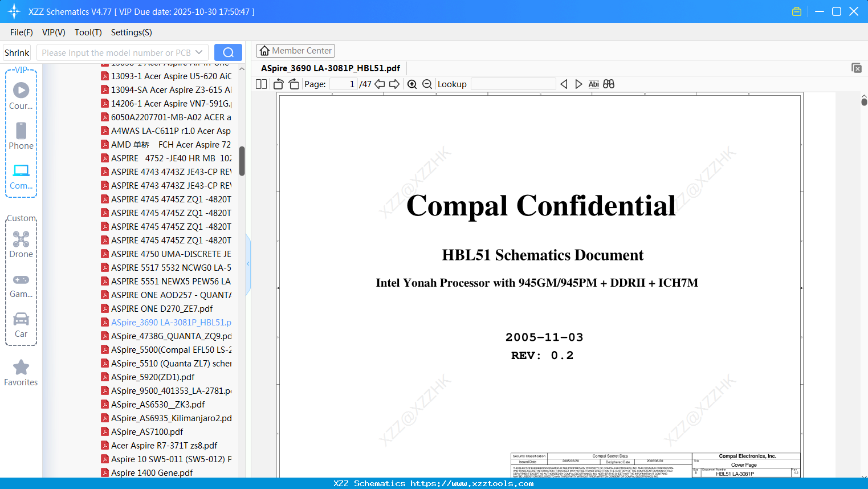Click the file list scroll-up arrow
Viewport: 868px width, 489px height.
(242, 68)
